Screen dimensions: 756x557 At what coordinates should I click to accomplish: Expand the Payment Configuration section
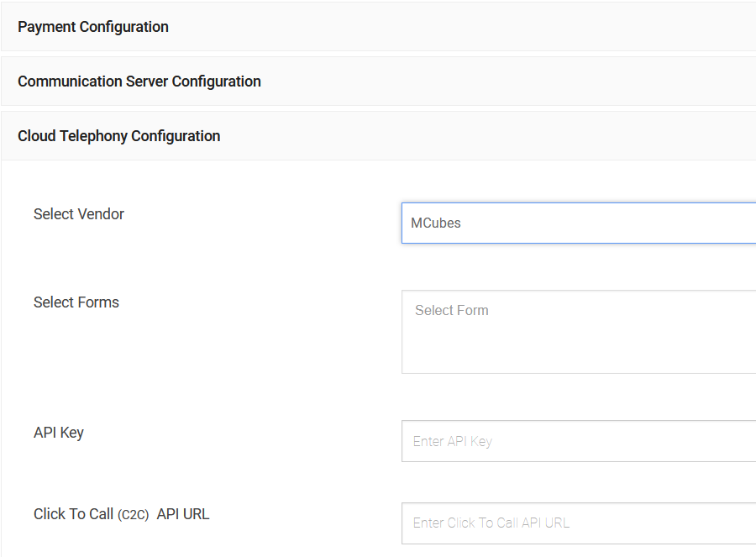point(378,27)
